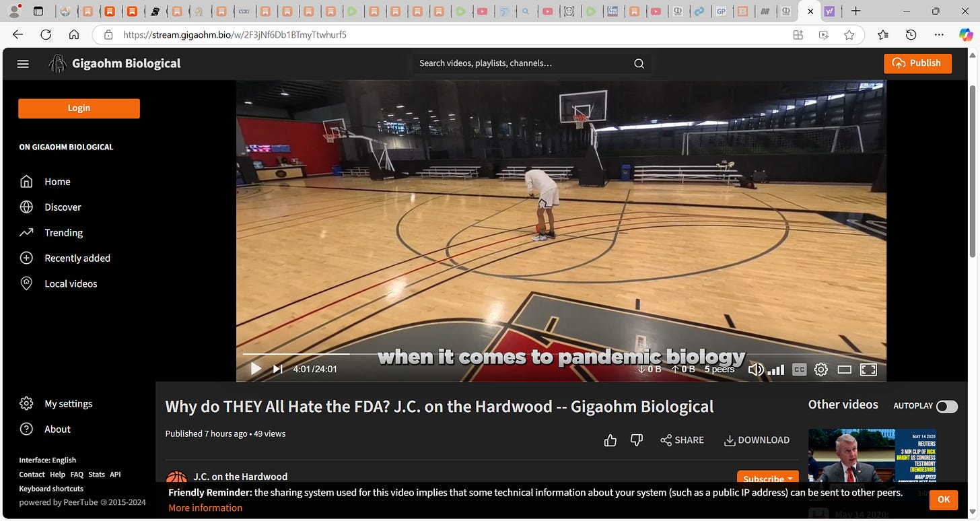Screen dimensions: 980x521
Task: Click the split screen icon in address bar
Action: click(x=798, y=35)
